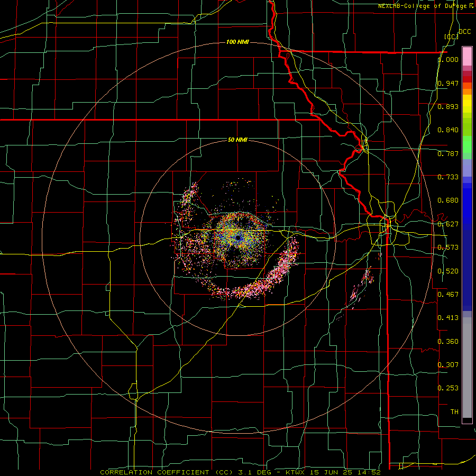The width and height of the screenshot is (476, 476).
Task: Click the 0.467 value on the color scale
Action: (x=448, y=294)
